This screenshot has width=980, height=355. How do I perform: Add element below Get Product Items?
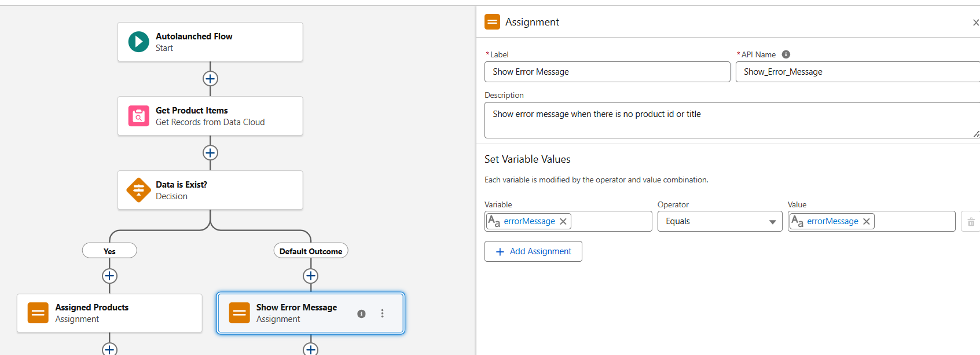click(x=210, y=153)
